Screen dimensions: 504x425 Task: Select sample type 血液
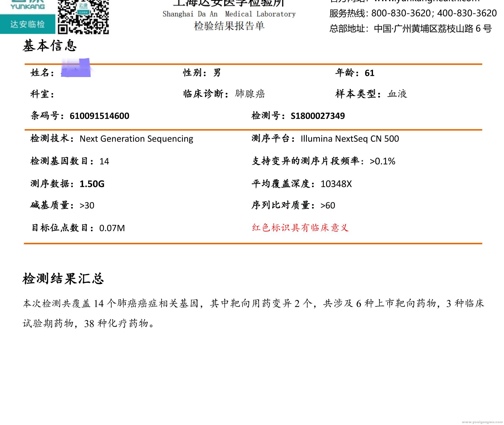click(397, 94)
